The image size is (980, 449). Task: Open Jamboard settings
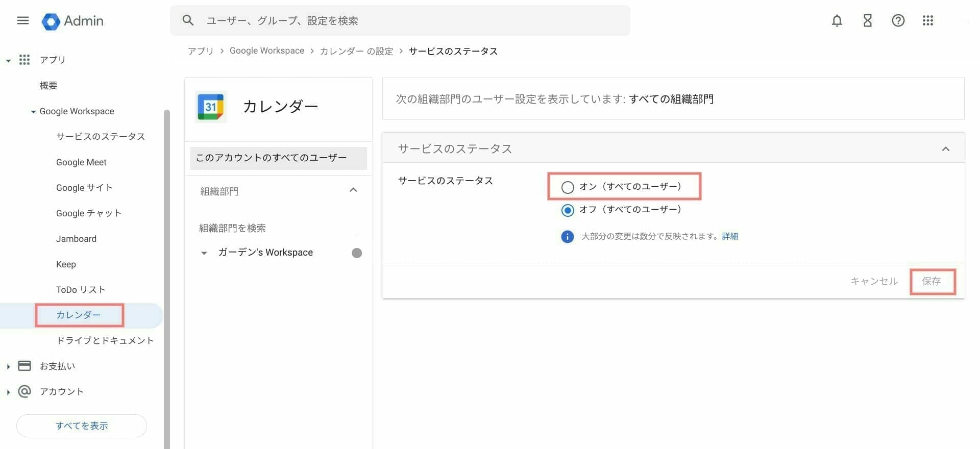click(76, 239)
